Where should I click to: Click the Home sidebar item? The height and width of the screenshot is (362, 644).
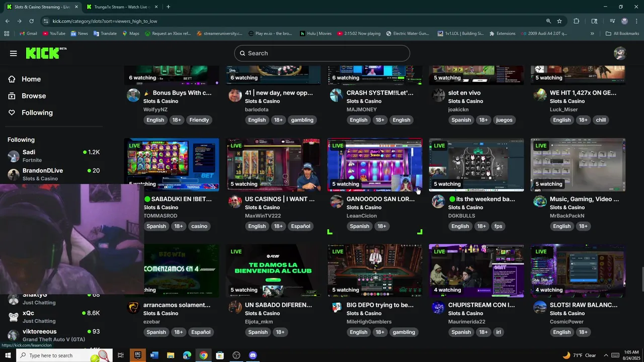[x=31, y=79]
